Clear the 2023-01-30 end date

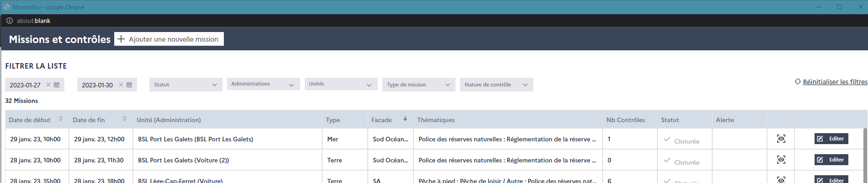(121, 85)
